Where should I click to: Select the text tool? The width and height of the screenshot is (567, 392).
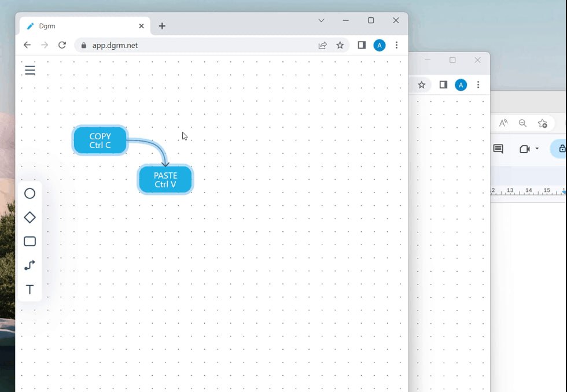coord(30,290)
